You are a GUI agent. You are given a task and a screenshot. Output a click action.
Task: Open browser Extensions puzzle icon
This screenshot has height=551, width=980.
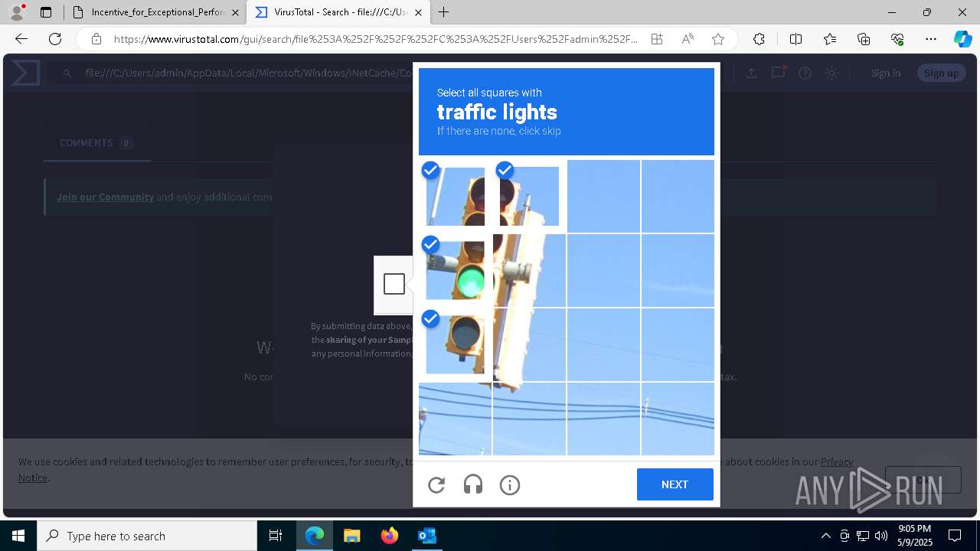(759, 39)
